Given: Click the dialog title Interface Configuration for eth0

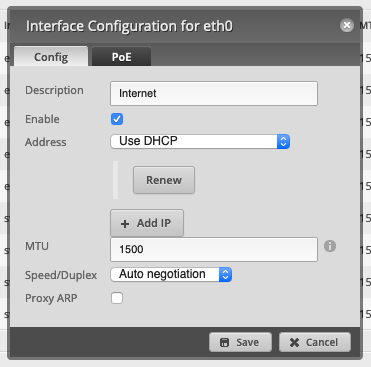Looking at the screenshot, I should [x=129, y=26].
